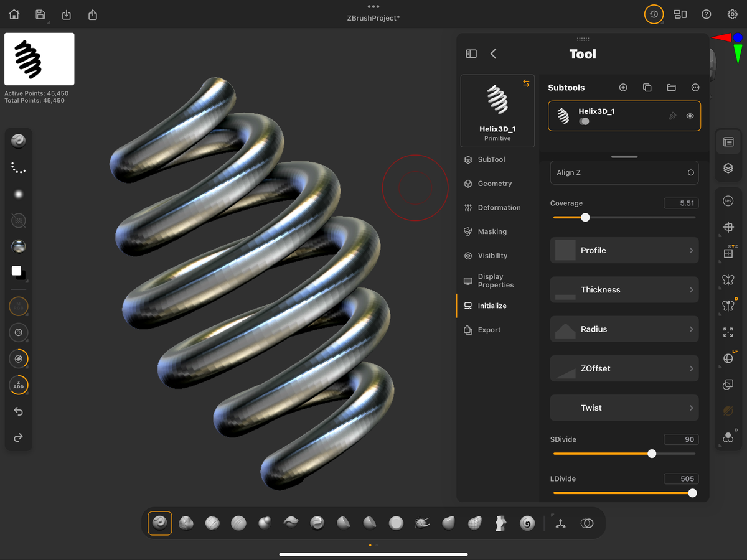Open the Export section
Image resolution: width=747 pixels, height=560 pixels.
488,329
